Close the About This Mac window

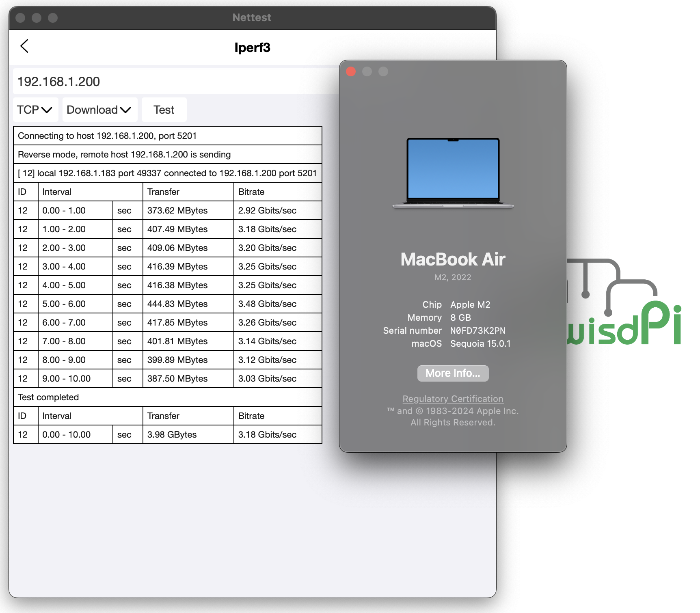tap(351, 71)
